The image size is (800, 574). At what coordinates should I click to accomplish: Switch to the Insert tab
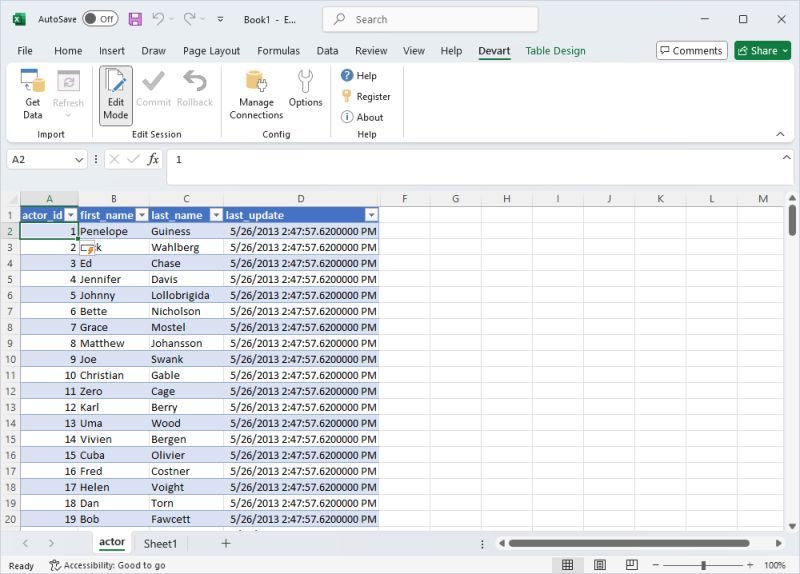112,51
